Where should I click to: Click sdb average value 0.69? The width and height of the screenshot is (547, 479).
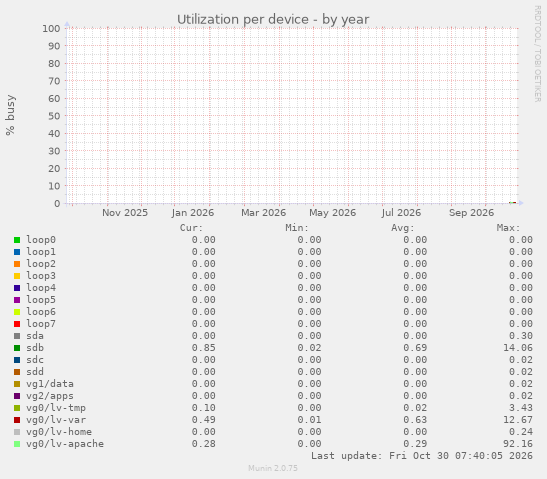click(x=415, y=348)
